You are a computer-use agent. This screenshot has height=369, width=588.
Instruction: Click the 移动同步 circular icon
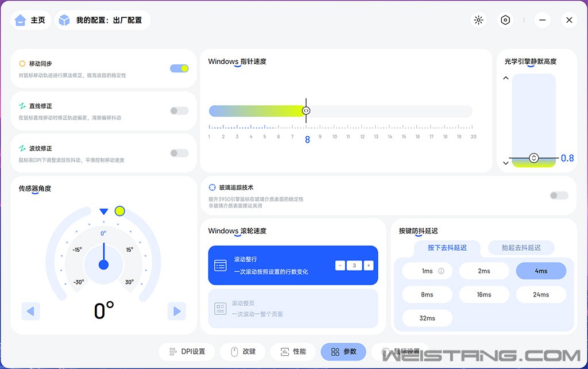22,63
